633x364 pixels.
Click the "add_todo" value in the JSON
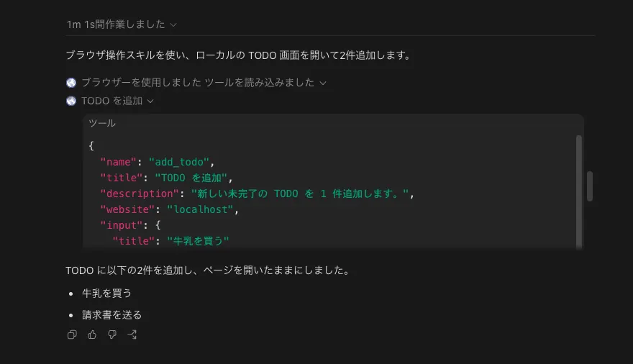click(x=179, y=163)
